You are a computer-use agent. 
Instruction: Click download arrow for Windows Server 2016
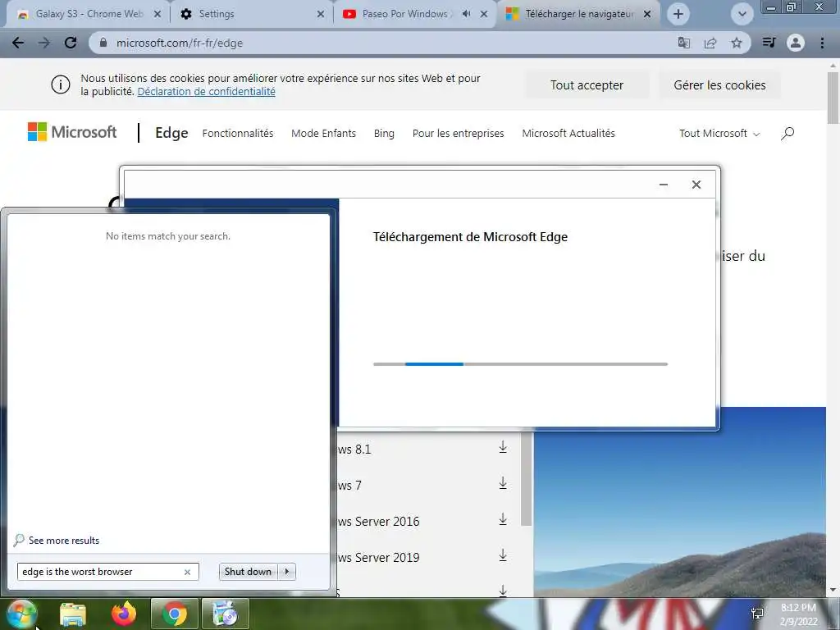[503, 519]
